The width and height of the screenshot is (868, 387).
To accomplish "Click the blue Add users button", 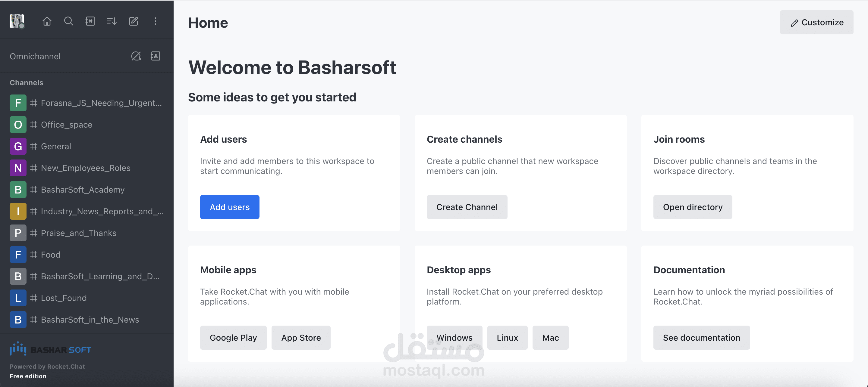I will point(229,207).
